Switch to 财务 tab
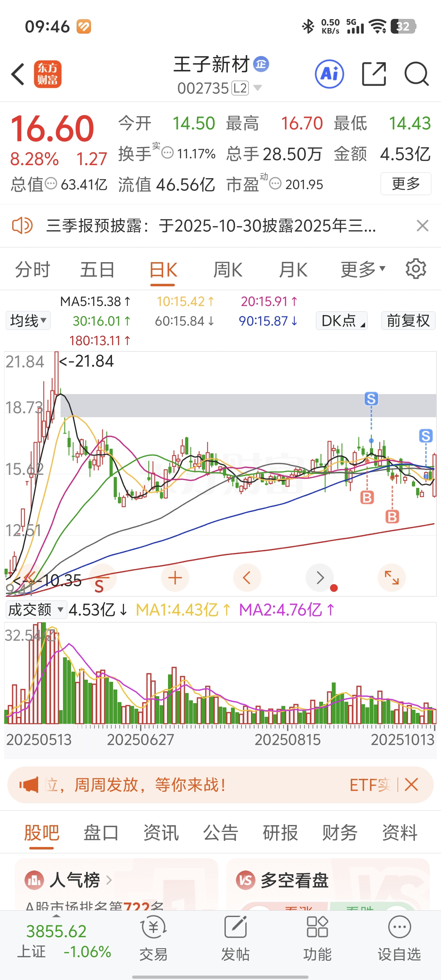Viewport: 441px width, 980px height. tap(340, 833)
